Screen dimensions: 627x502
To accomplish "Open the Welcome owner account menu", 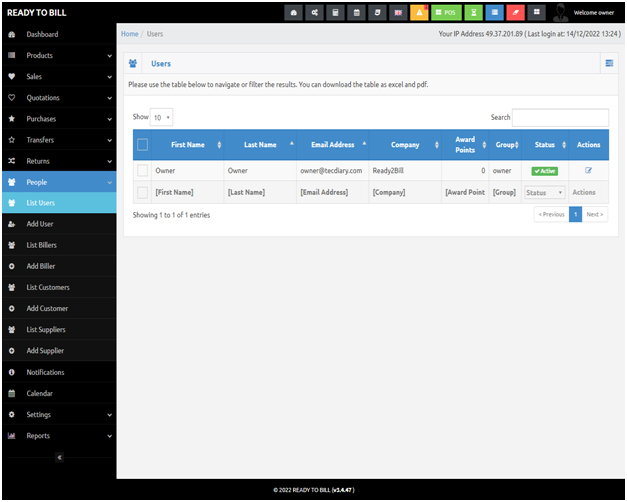I will click(x=594, y=13).
